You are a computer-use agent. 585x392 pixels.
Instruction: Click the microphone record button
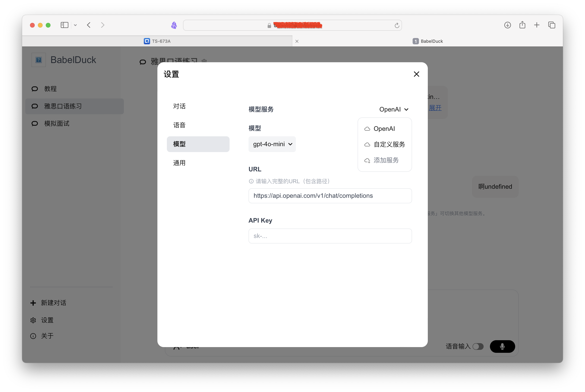pos(502,346)
